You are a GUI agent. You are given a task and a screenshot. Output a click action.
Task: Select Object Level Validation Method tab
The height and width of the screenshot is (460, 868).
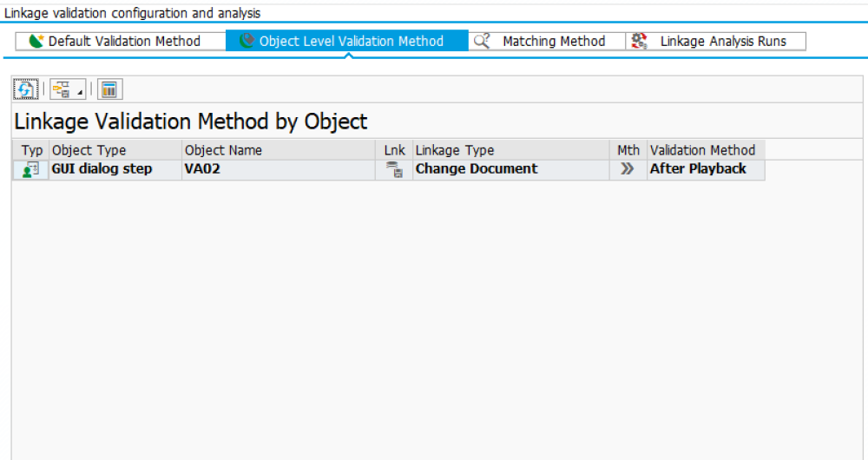click(x=347, y=42)
